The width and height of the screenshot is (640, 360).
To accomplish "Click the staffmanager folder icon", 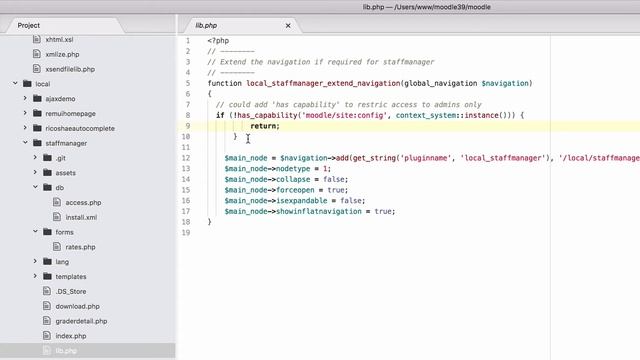I will tap(37, 143).
